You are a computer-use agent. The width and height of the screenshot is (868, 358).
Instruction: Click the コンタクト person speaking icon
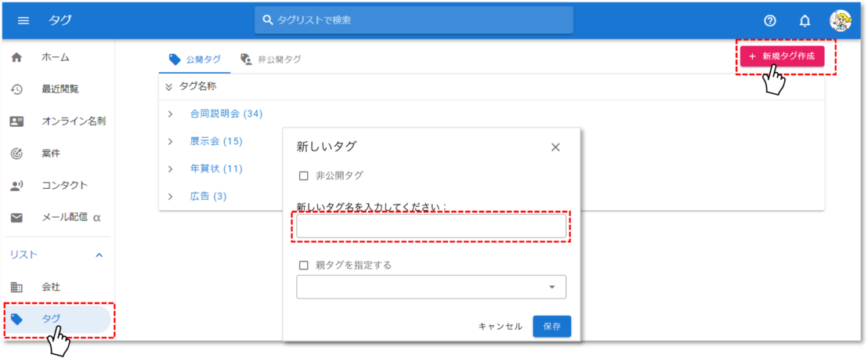click(17, 186)
